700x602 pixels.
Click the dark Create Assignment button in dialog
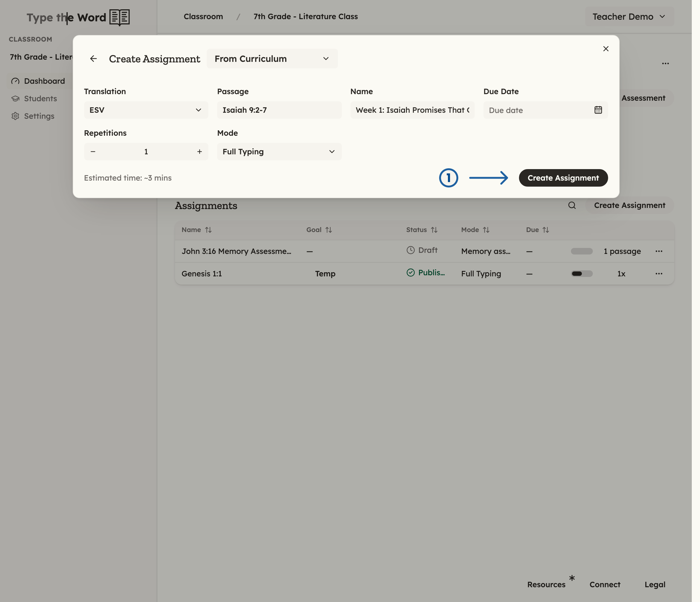(x=563, y=178)
